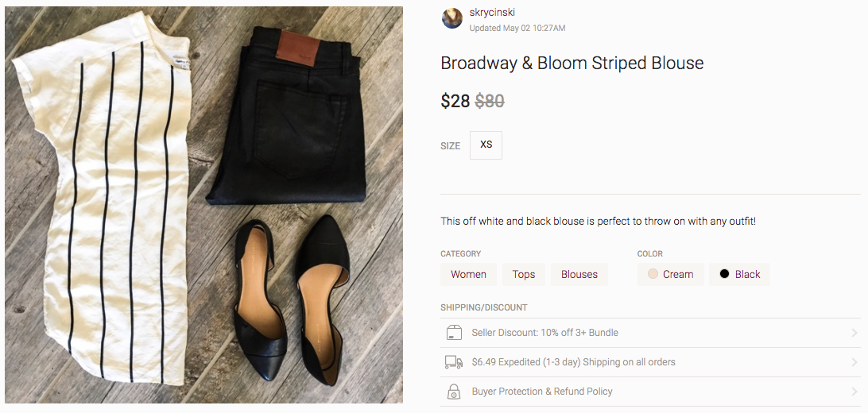Viewport: 868px width, 413px height.
Task: Open the skrycinski seller profile link
Action: click(x=492, y=13)
